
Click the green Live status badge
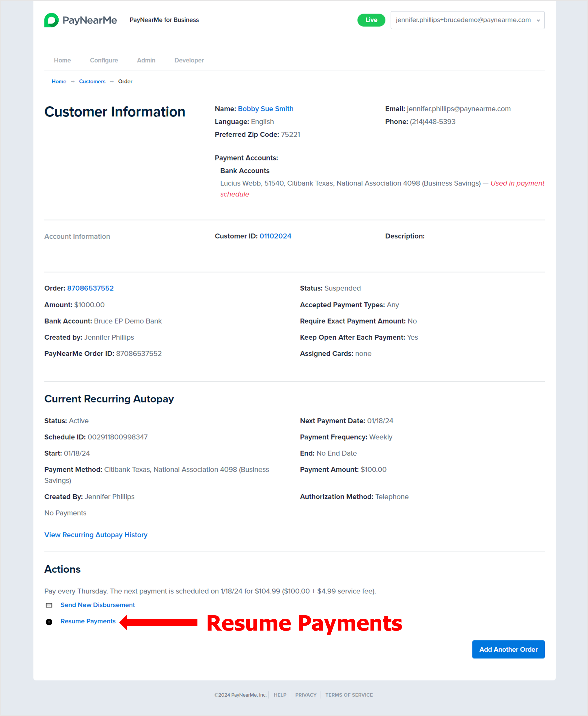371,20
